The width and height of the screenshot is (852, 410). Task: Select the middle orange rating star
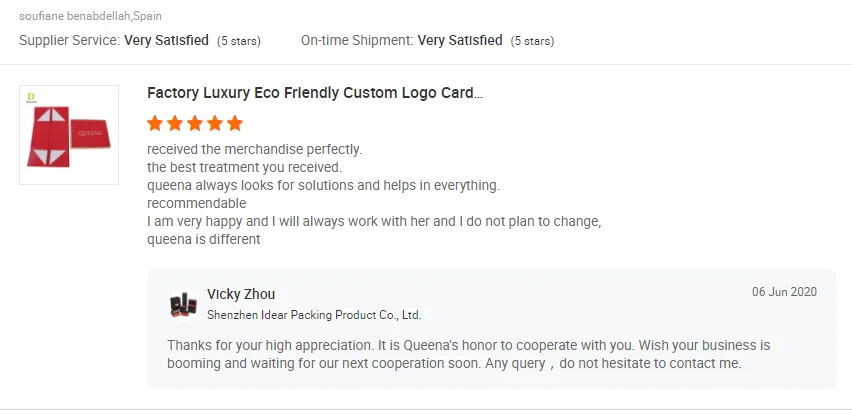tap(195, 124)
